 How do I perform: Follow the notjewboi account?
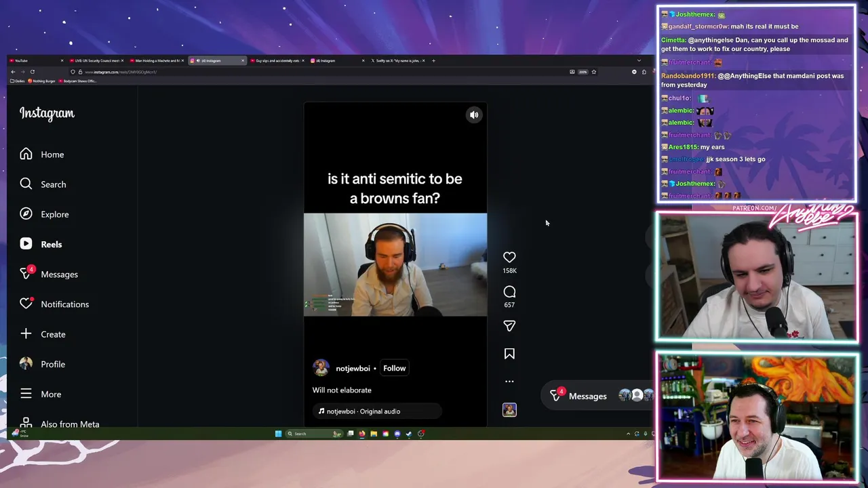tap(394, 368)
